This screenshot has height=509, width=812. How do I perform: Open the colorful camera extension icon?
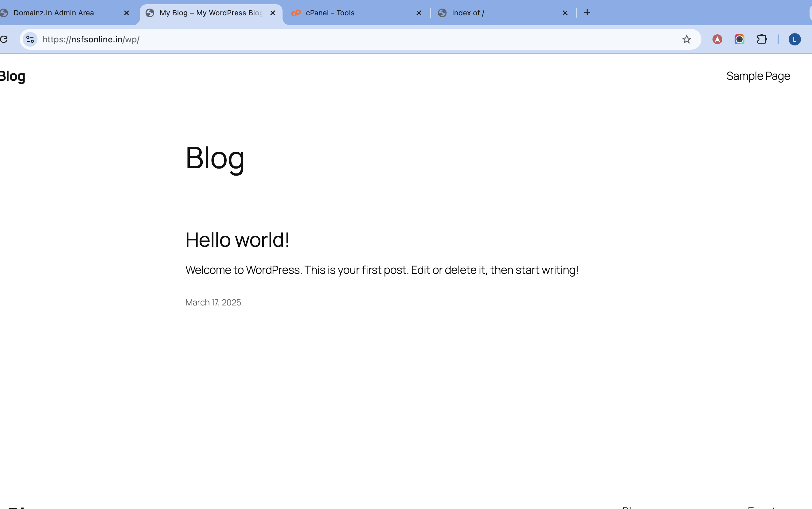739,39
